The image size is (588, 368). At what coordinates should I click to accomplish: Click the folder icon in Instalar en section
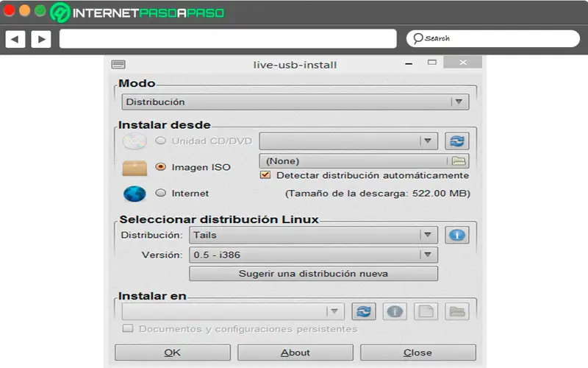456,311
